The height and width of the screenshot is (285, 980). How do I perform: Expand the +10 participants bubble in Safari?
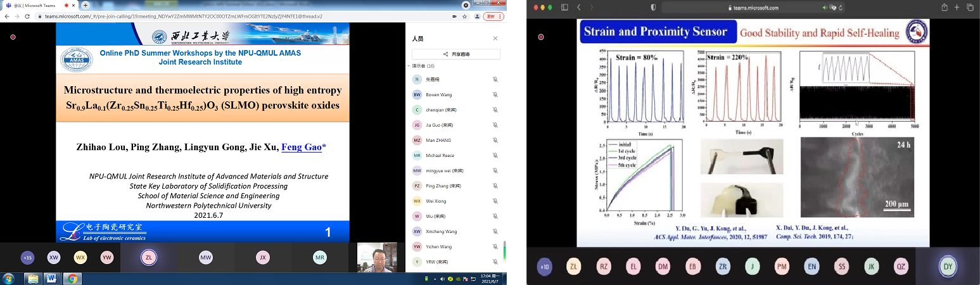tap(544, 267)
